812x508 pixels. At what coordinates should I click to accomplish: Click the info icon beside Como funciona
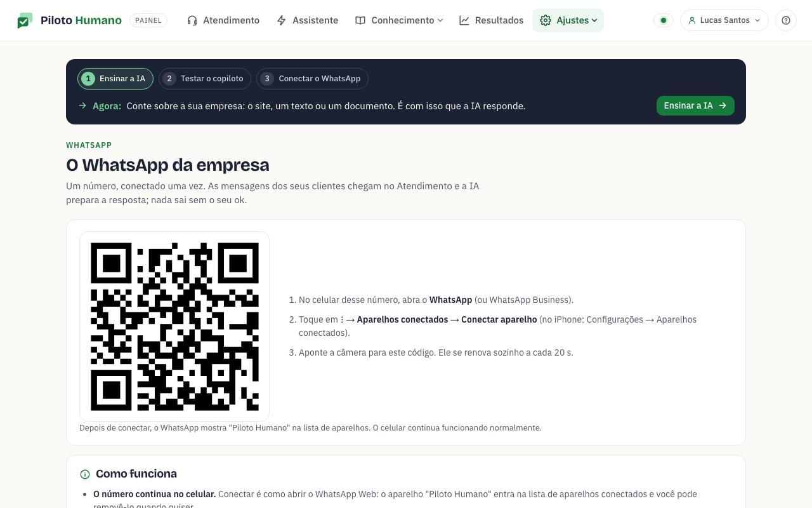click(x=85, y=474)
